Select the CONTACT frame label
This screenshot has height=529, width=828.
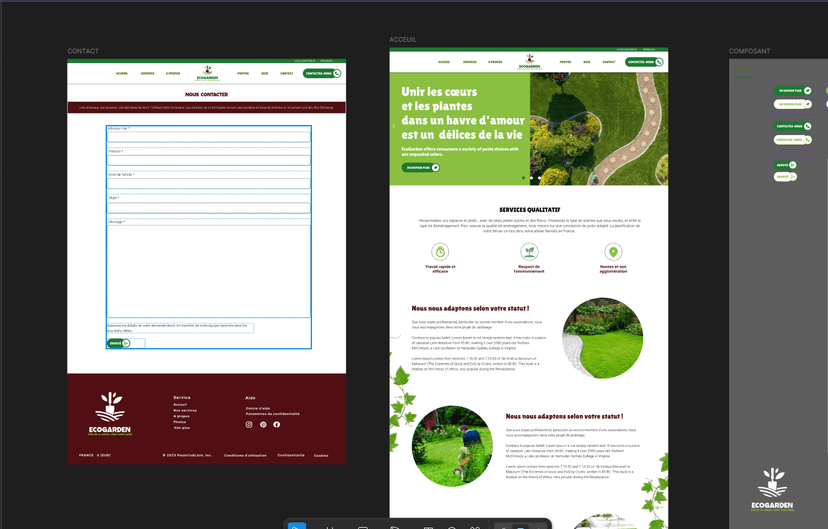coord(83,51)
